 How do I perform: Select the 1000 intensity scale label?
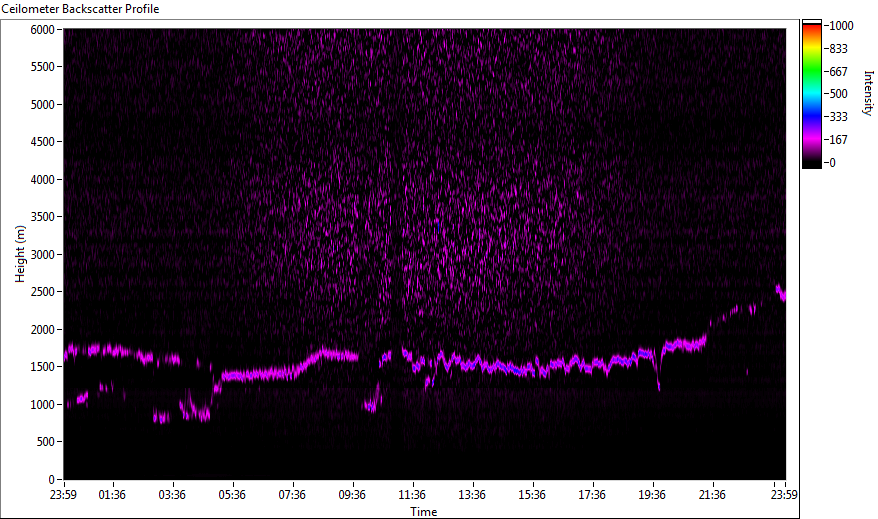pyautogui.click(x=841, y=26)
